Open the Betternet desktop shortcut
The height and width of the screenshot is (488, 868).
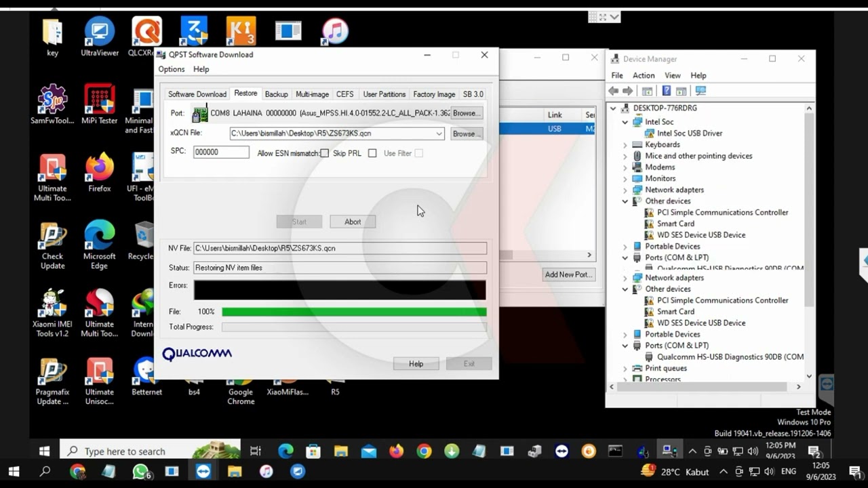click(146, 377)
